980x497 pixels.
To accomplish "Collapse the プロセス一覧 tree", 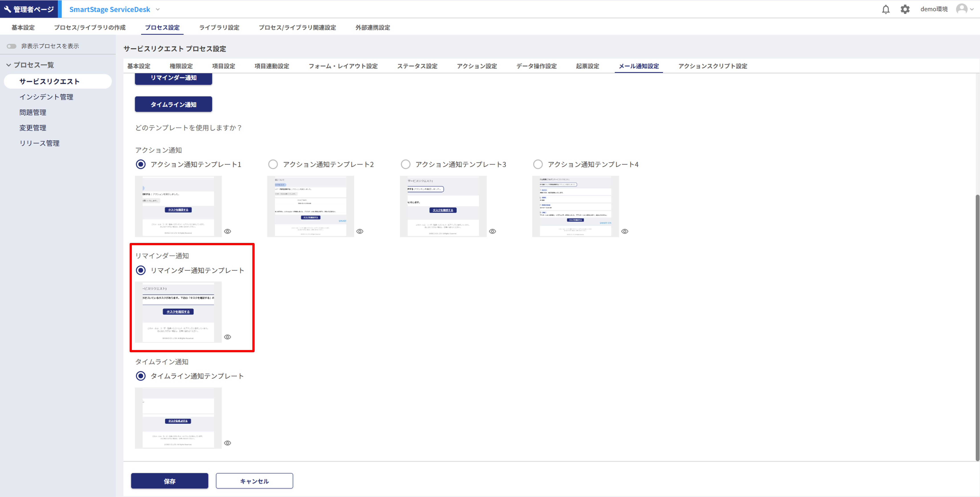I will point(8,65).
